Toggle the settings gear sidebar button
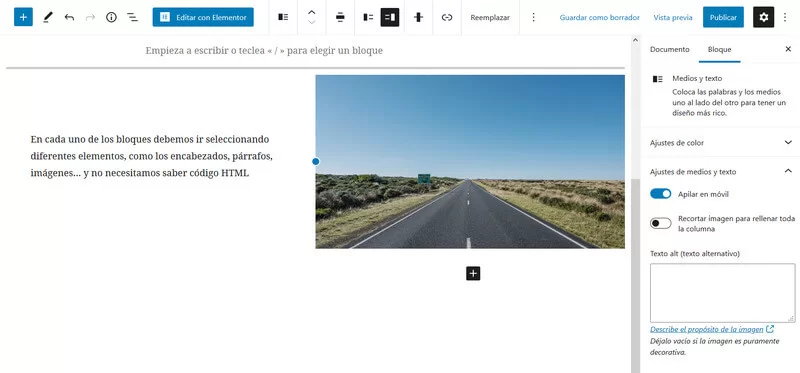Image resolution: width=800 pixels, height=373 pixels. pyautogui.click(x=764, y=17)
